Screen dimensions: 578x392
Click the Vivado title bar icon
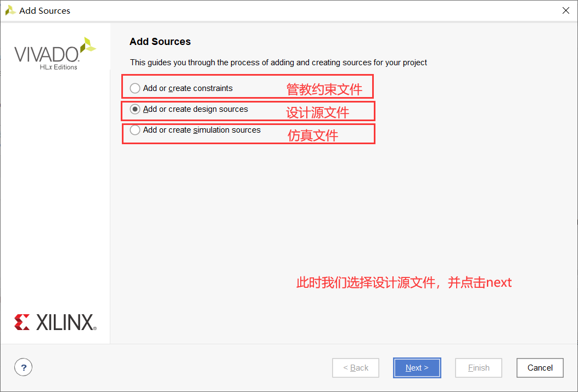click(10, 10)
